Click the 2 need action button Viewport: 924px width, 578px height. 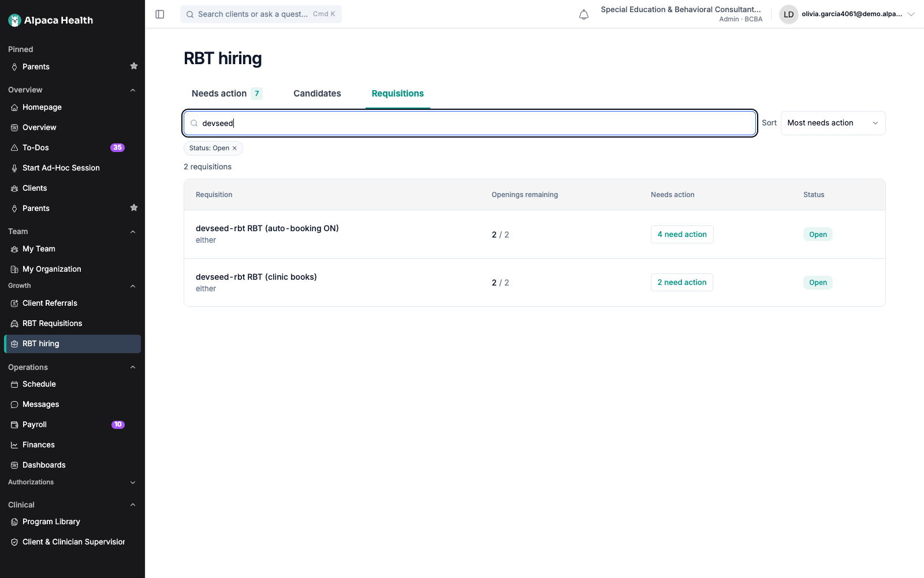682,283
